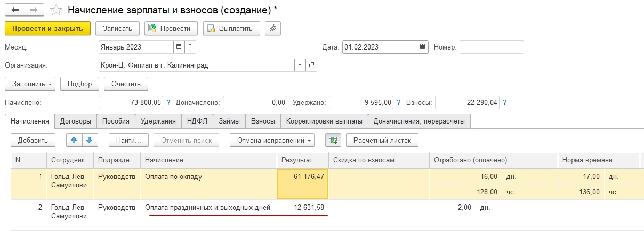Click the paperclip attachments icon
Screen dimensions: 644x246
point(272,28)
